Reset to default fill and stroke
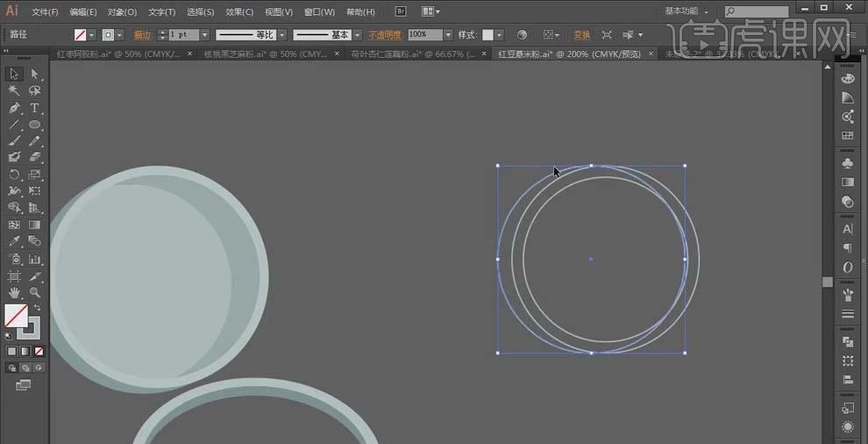 (9, 335)
